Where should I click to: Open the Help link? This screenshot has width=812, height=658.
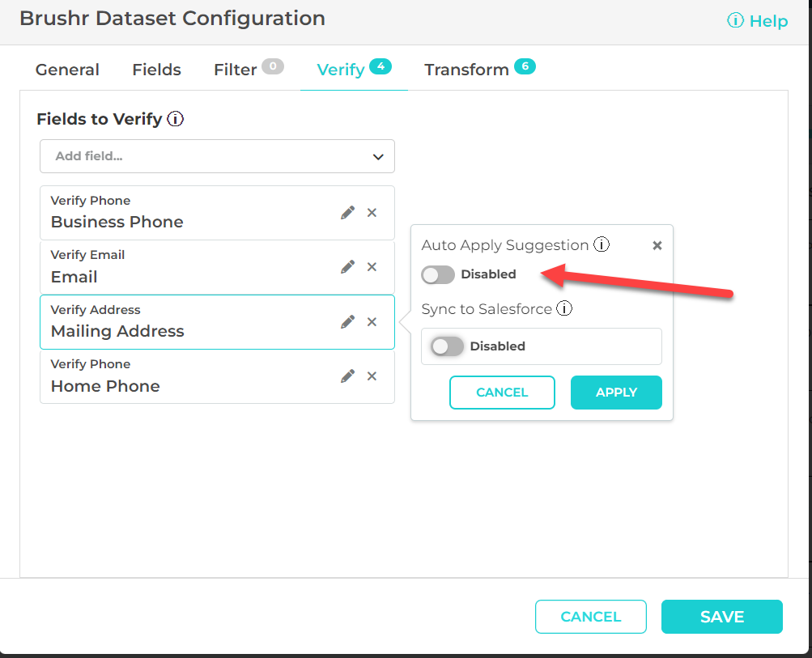click(758, 21)
